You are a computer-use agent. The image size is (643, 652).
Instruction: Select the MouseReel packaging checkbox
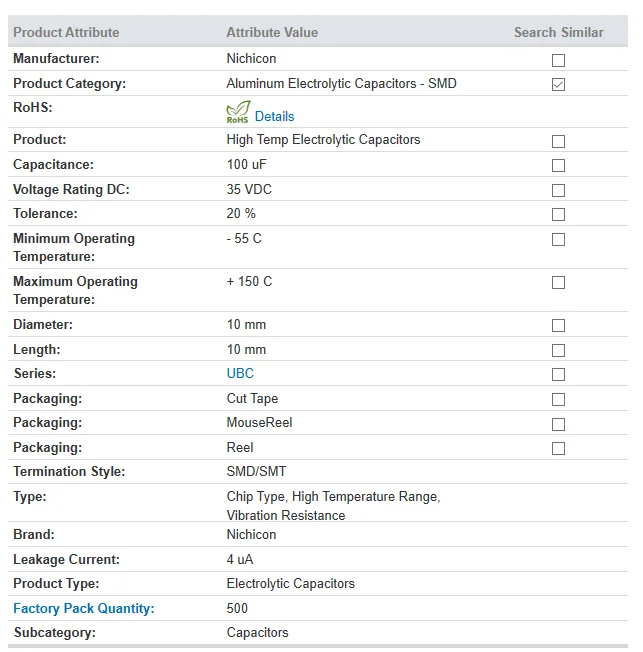(558, 424)
